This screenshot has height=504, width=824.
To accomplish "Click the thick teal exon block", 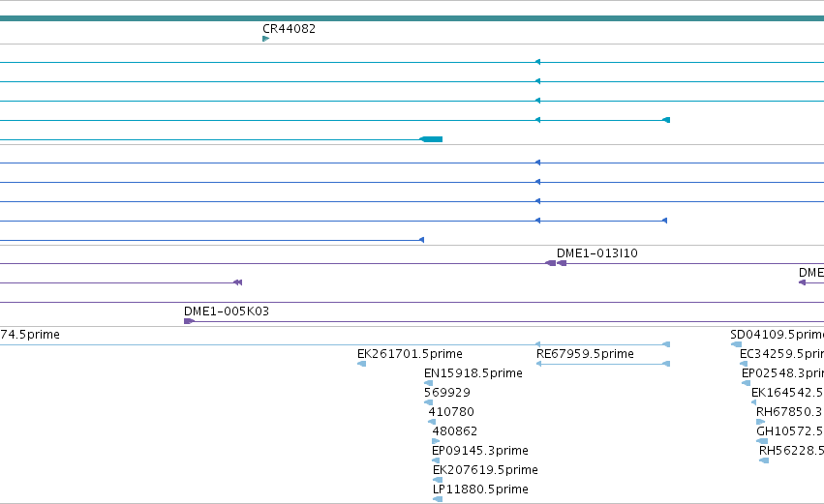I will click(x=431, y=139).
